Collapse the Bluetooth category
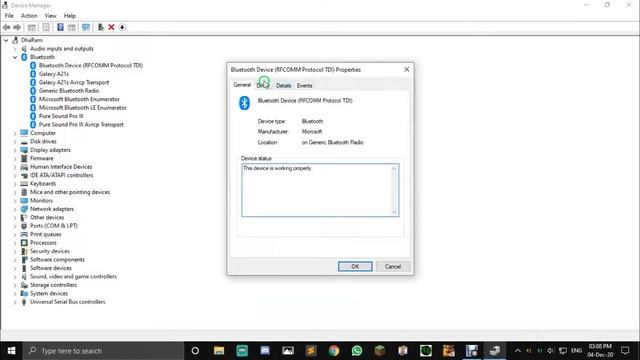This screenshot has height=360, width=640. pos(15,57)
